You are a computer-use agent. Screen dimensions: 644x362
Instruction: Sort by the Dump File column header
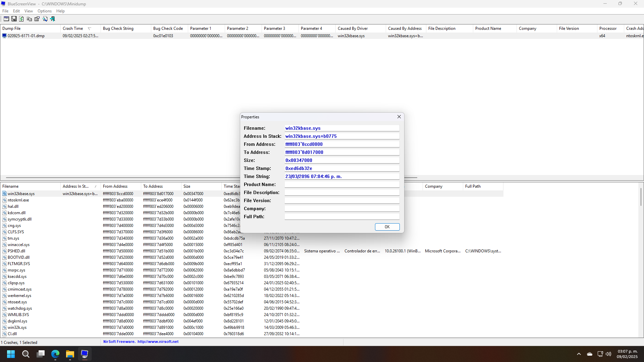31,28
